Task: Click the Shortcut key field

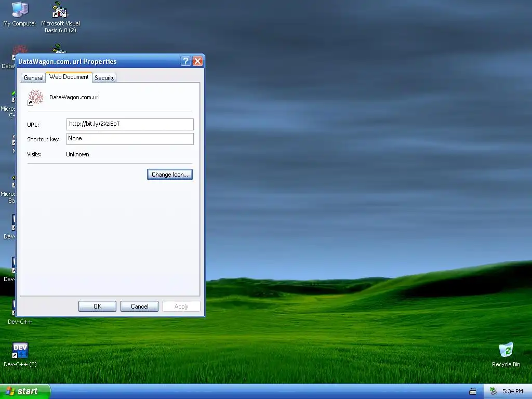Action: pyautogui.click(x=130, y=139)
